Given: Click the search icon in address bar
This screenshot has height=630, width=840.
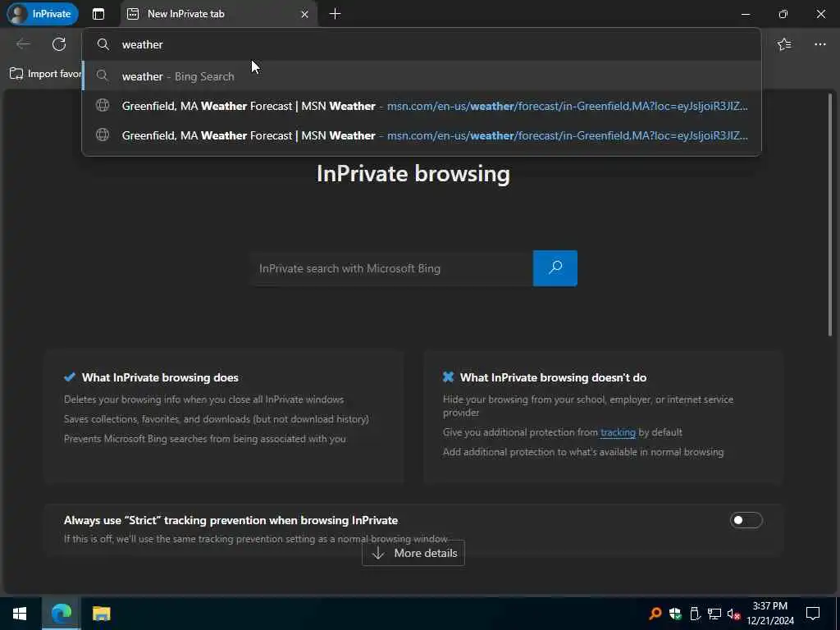Looking at the screenshot, I should [x=103, y=44].
